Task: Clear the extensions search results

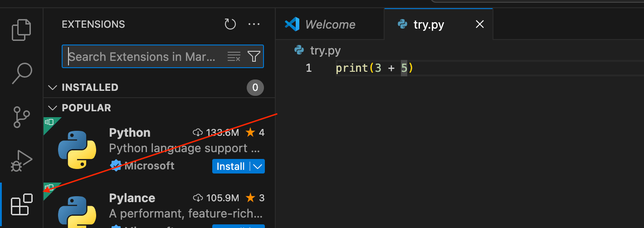Action: [234, 57]
